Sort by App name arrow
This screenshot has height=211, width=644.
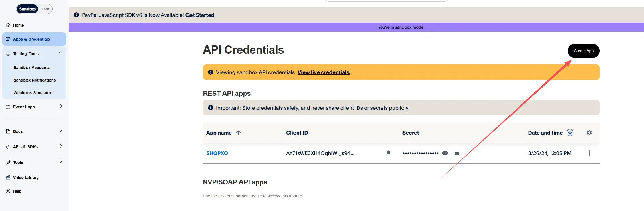(239, 133)
